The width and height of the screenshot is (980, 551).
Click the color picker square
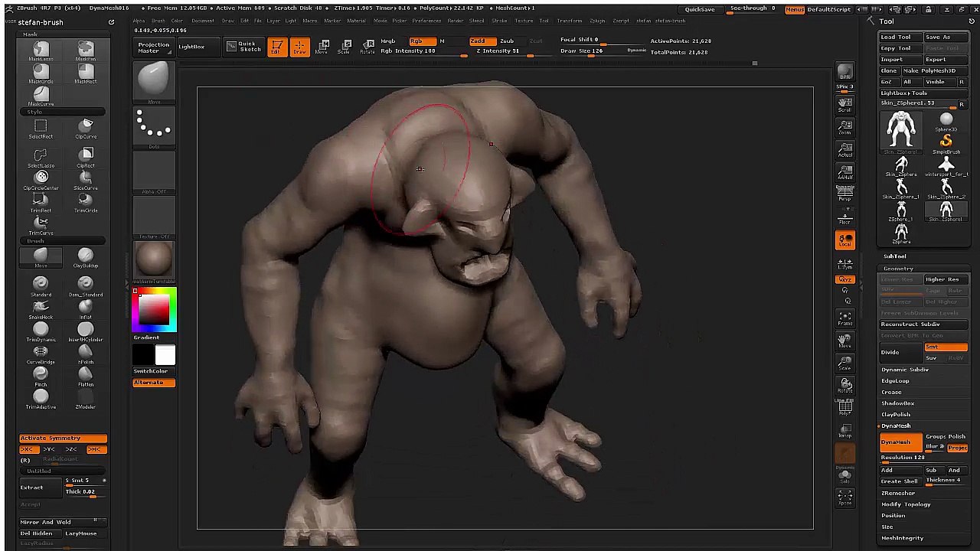(x=154, y=310)
